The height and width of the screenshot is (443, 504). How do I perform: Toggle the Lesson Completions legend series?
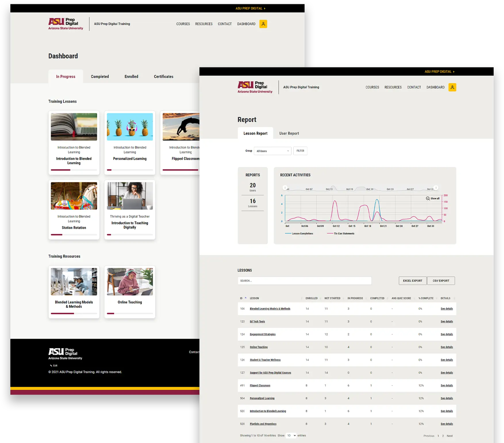pyautogui.click(x=299, y=234)
